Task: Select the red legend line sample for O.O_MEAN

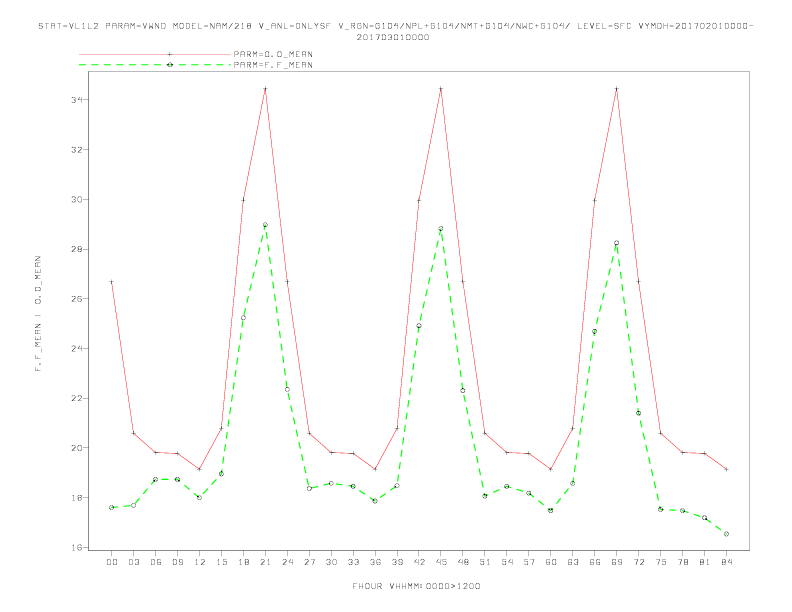Action: pyautogui.click(x=155, y=54)
